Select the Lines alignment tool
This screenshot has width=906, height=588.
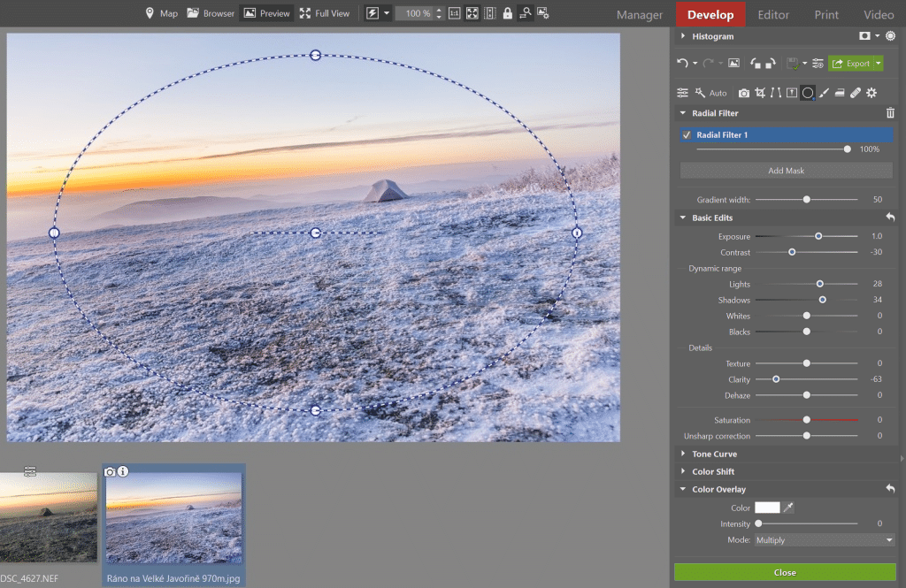click(776, 93)
